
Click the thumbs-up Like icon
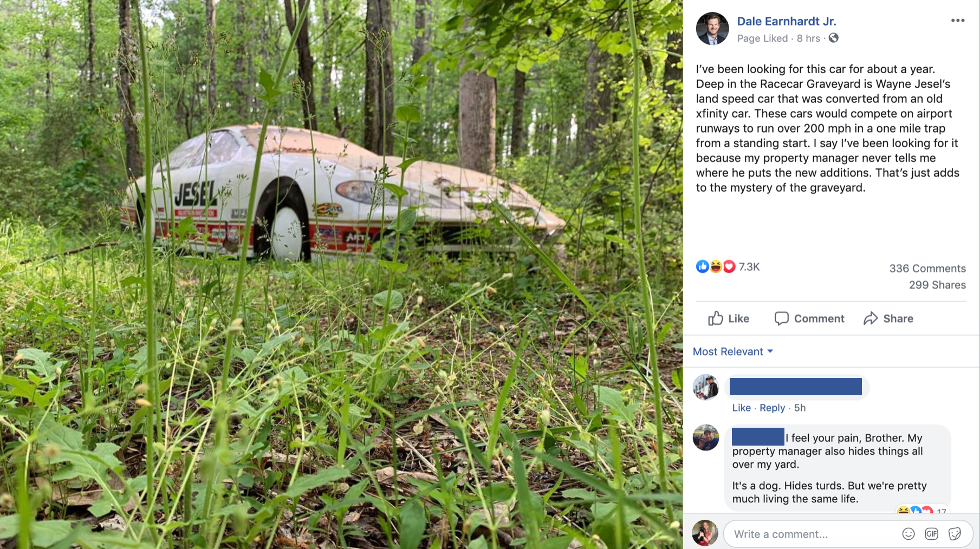[716, 318]
